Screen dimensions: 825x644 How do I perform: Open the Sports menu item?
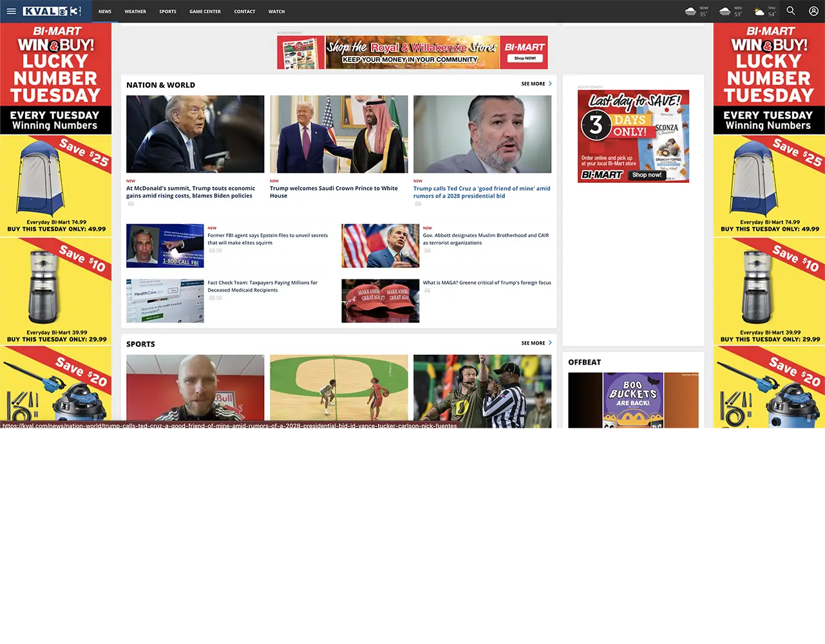pyautogui.click(x=167, y=12)
